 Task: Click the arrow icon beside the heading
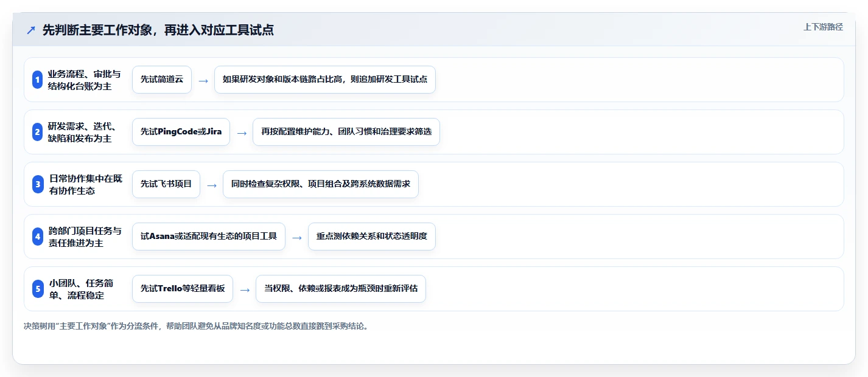pos(31,30)
